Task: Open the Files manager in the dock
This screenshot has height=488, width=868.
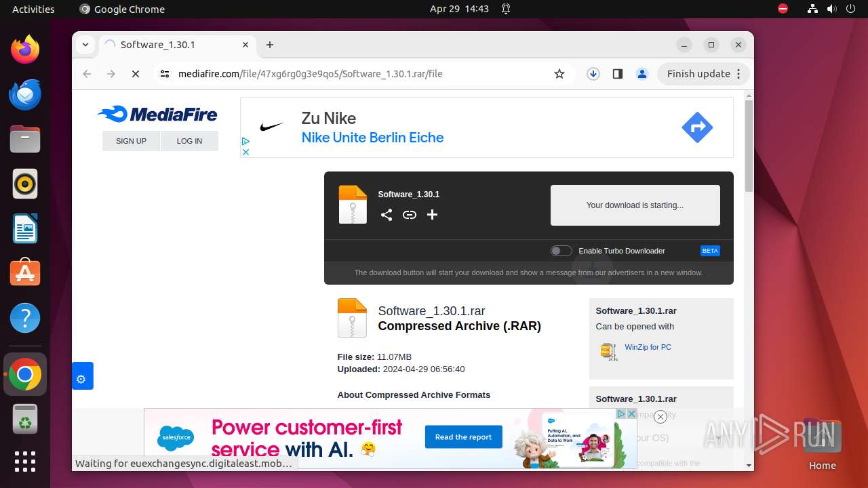Action: pyautogui.click(x=25, y=139)
